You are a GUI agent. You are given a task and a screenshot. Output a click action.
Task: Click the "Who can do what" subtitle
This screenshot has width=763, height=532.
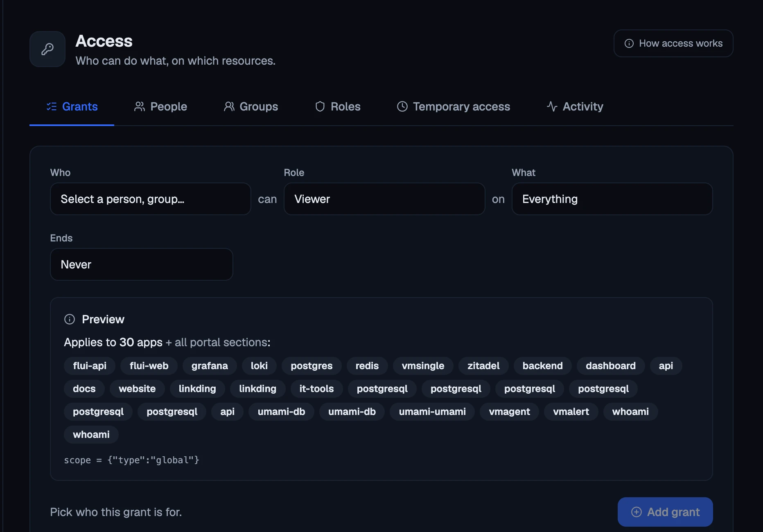pos(176,61)
